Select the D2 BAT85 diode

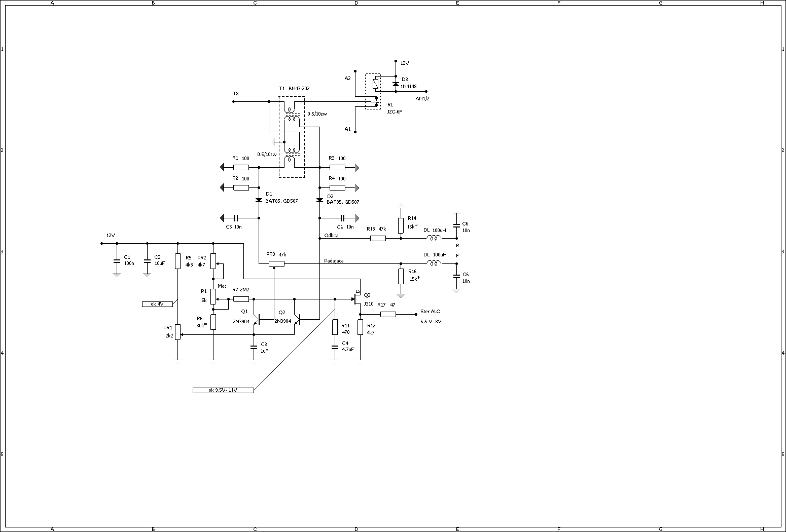tap(319, 200)
